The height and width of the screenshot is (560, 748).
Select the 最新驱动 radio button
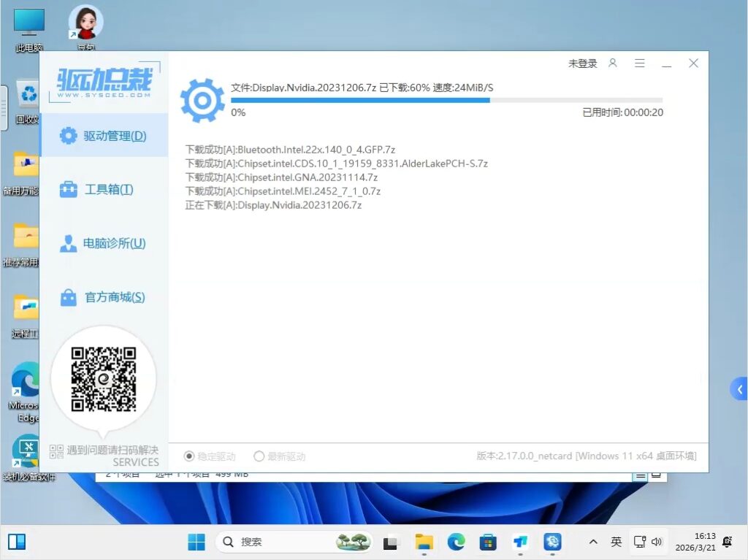pos(259,456)
